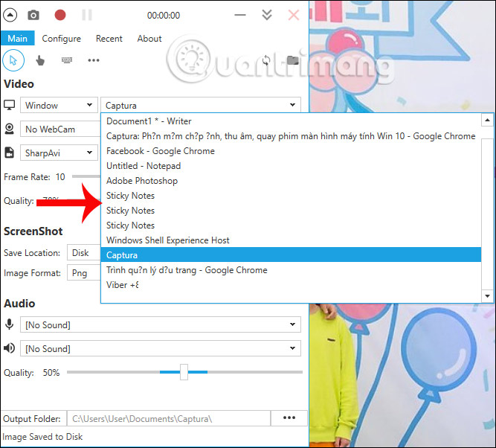Click the recording timer 00:00:00
This screenshot has width=496, height=448.
click(164, 15)
